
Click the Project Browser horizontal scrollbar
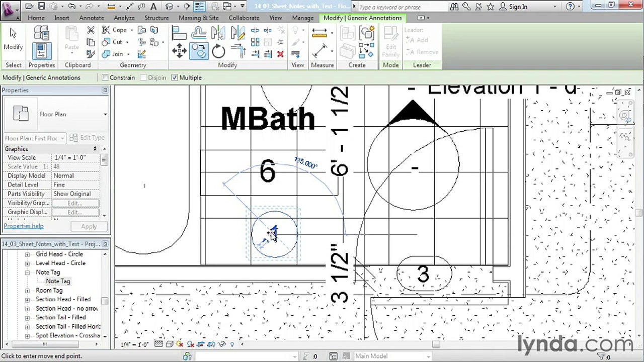point(45,344)
